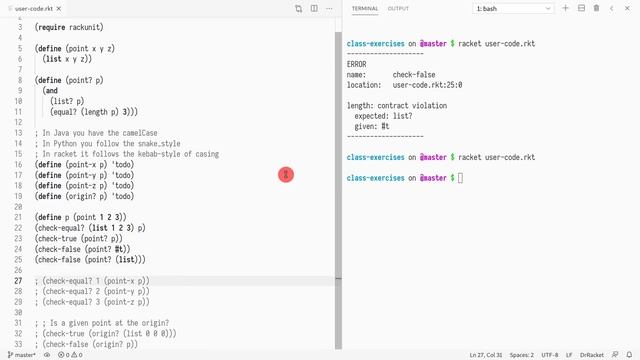
Task: Click comment 'Is a given point at the origin?'
Action: (109, 323)
